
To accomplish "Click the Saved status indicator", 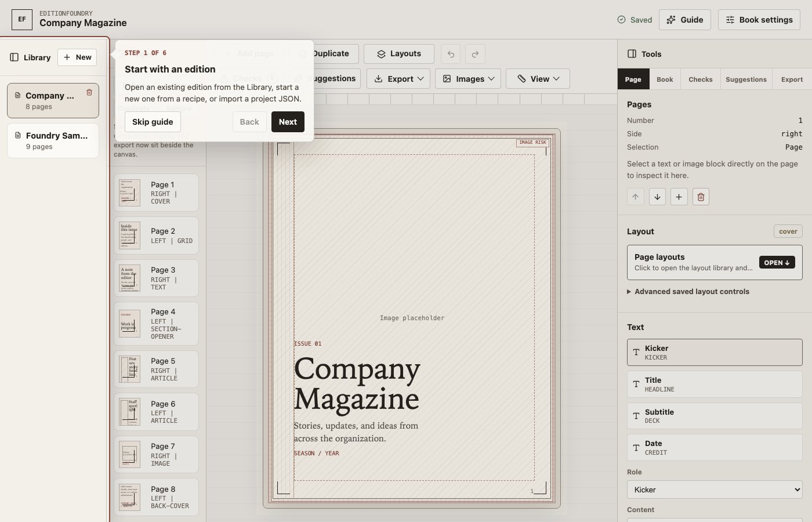I will tap(635, 20).
